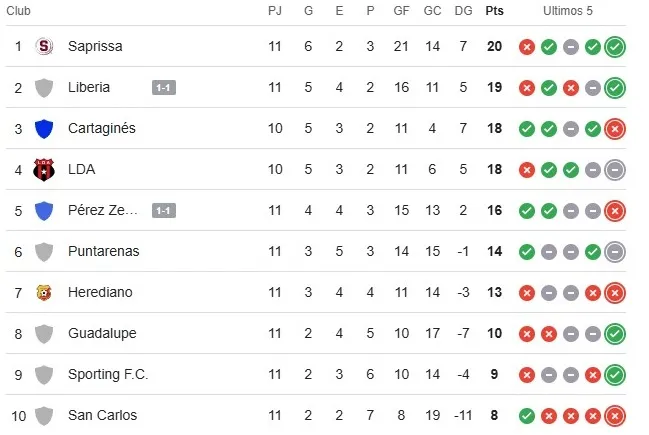The height and width of the screenshot is (435, 649).
Task: Click LDA's latest result draw icon
Action: point(615,170)
